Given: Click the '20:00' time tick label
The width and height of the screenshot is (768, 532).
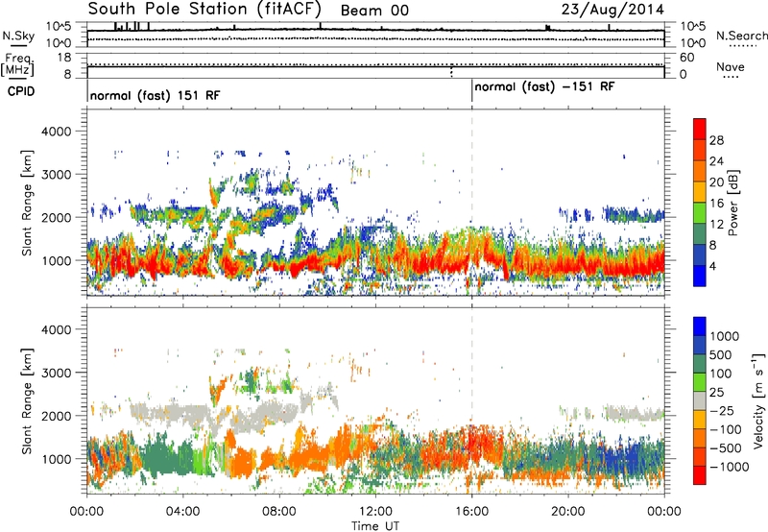Looking at the screenshot, I should click(x=568, y=512).
